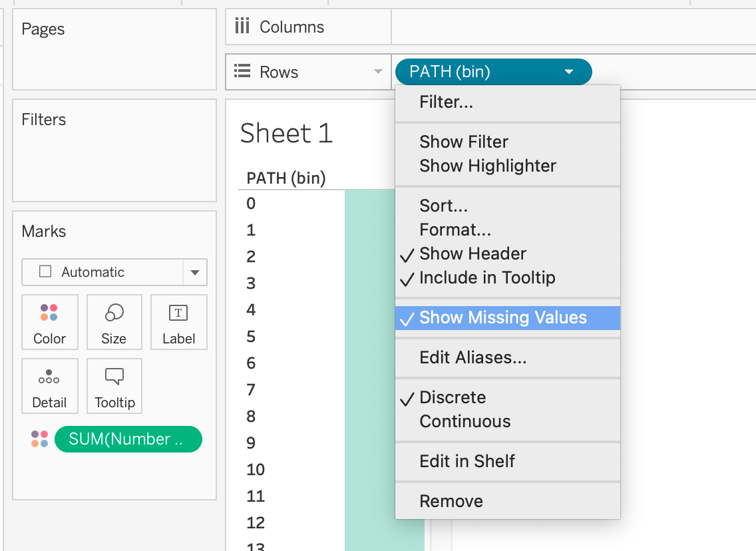The image size is (756, 551).
Task: Click the Color marks card icon
Action: 49,313
